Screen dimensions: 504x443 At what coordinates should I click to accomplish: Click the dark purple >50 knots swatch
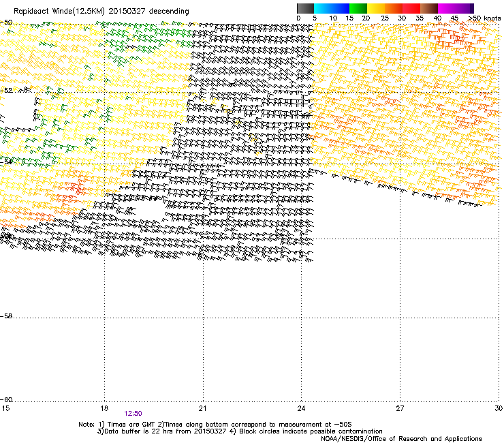pyautogui.click(x=472, y=8)
